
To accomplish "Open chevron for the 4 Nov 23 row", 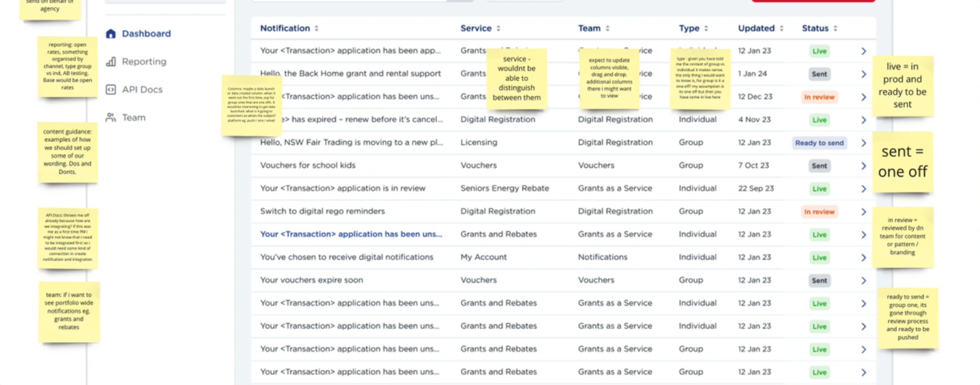I will click(x=863, y=120).
